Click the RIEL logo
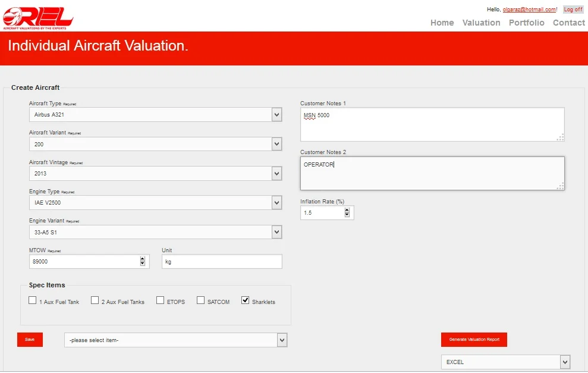Screen dimensions: 588x373 click(x=38, y=18)
